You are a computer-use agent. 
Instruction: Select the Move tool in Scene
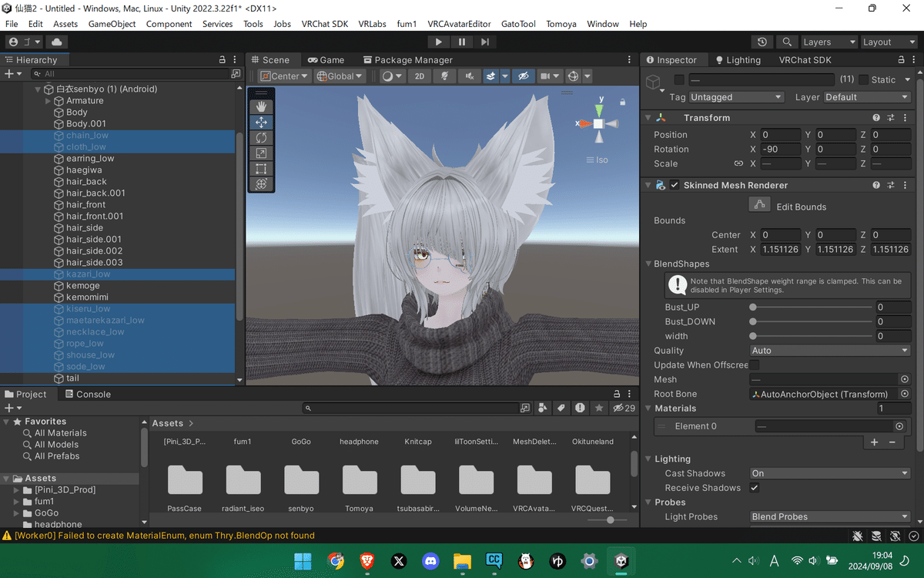[261, 122]
